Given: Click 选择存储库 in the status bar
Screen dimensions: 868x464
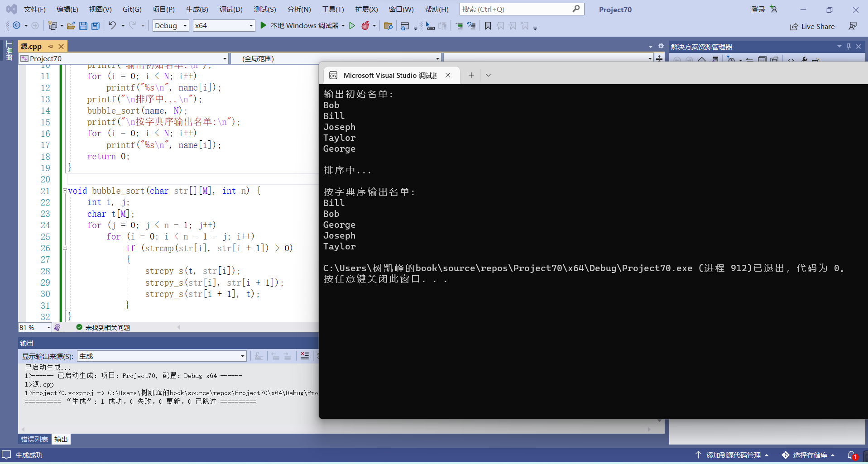Looking at the screenshot, I should tap(809, 455).
